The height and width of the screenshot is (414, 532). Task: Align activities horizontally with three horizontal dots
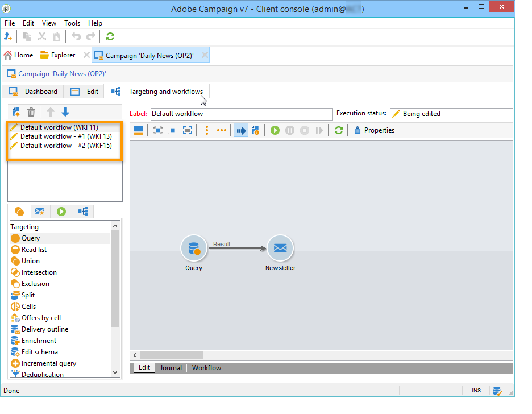(222, 130)
